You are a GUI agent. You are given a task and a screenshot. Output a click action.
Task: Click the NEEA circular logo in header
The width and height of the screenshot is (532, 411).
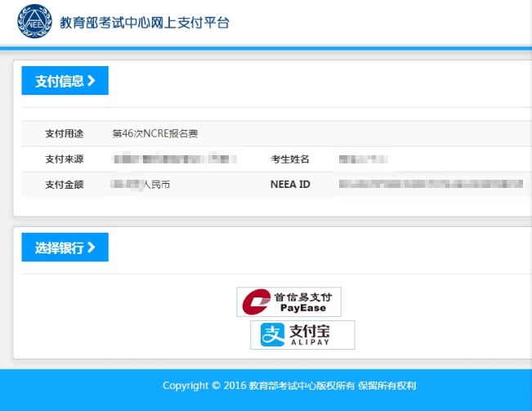click(34, 21)
